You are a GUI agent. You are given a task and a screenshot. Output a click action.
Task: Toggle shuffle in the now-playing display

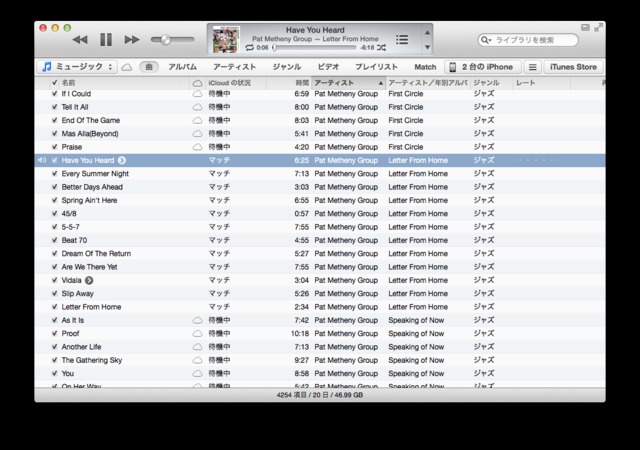coord(381,47)
